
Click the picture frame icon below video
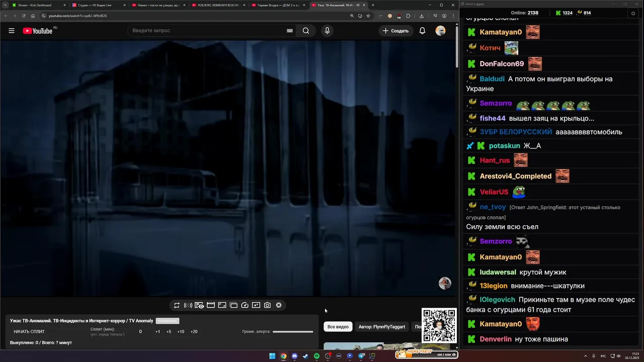[x=222, y=305]
